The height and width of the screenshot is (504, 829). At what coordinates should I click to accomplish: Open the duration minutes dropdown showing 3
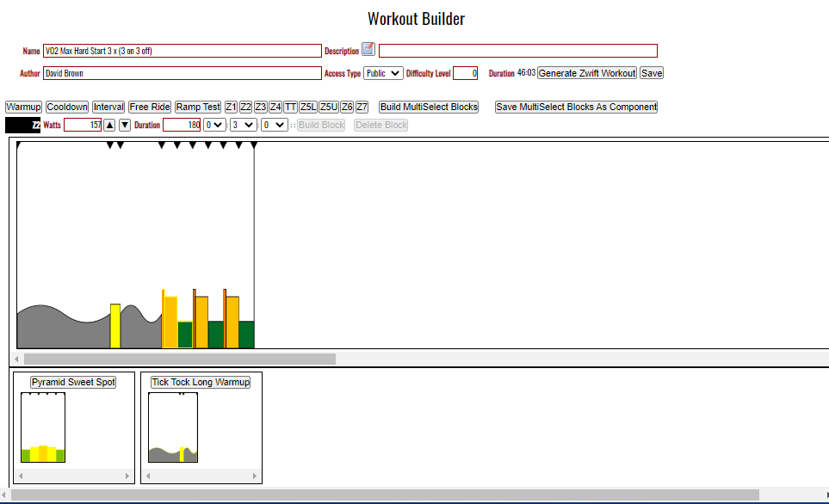(x=244, y=126)
